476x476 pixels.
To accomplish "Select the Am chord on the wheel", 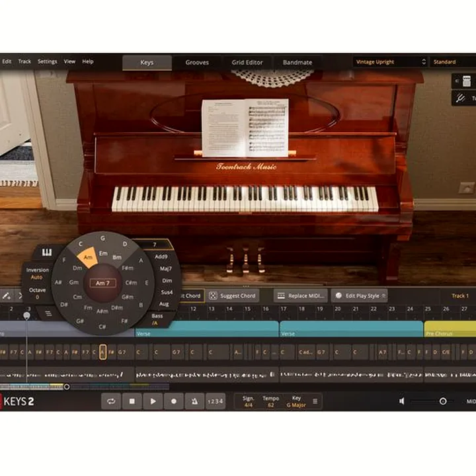I will (x=88, y=257).
